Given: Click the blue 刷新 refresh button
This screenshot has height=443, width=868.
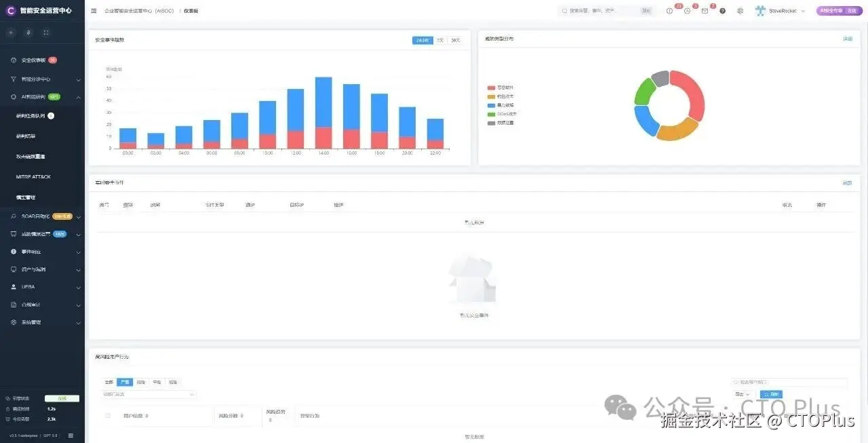Looking at the screenshot, I should (x=771, y=394).
